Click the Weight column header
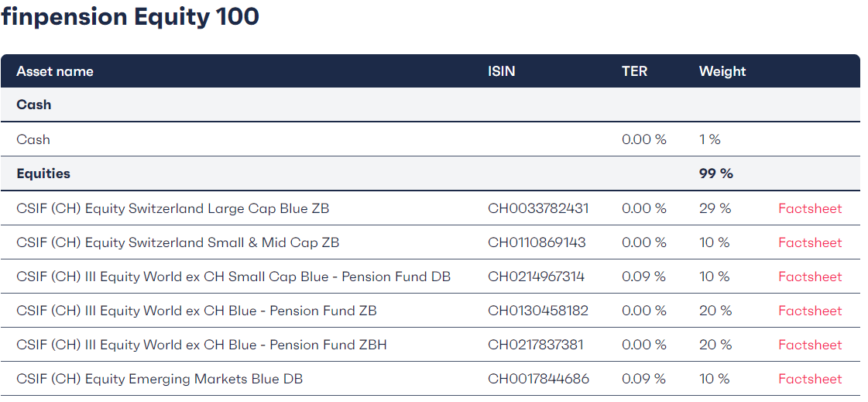This screenshot has width=868, height=402. coord(722,71)
